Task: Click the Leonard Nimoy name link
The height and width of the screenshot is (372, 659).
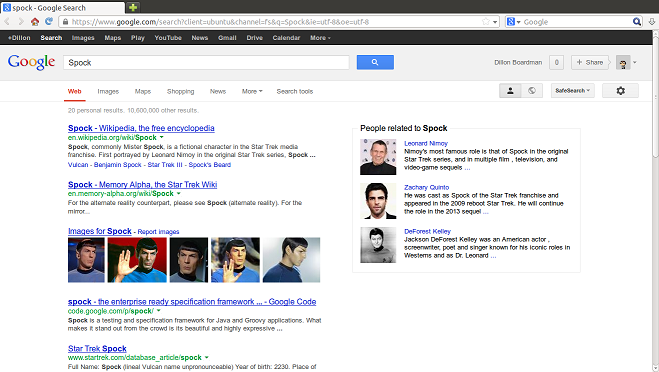Action: (x=426, y=143)
